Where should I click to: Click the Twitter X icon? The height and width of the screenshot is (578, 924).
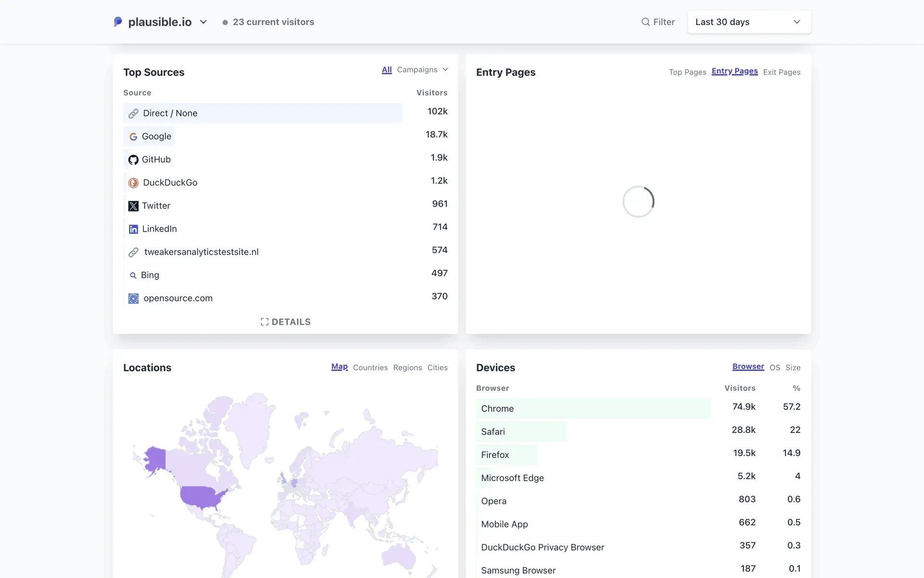[x=133, y=206]
